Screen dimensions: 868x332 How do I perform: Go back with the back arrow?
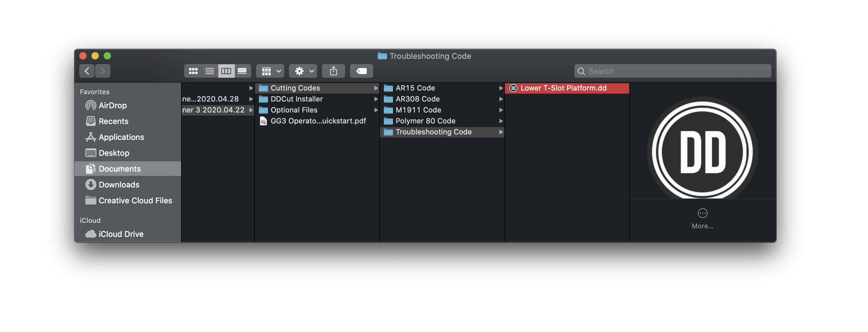(87, 71)
